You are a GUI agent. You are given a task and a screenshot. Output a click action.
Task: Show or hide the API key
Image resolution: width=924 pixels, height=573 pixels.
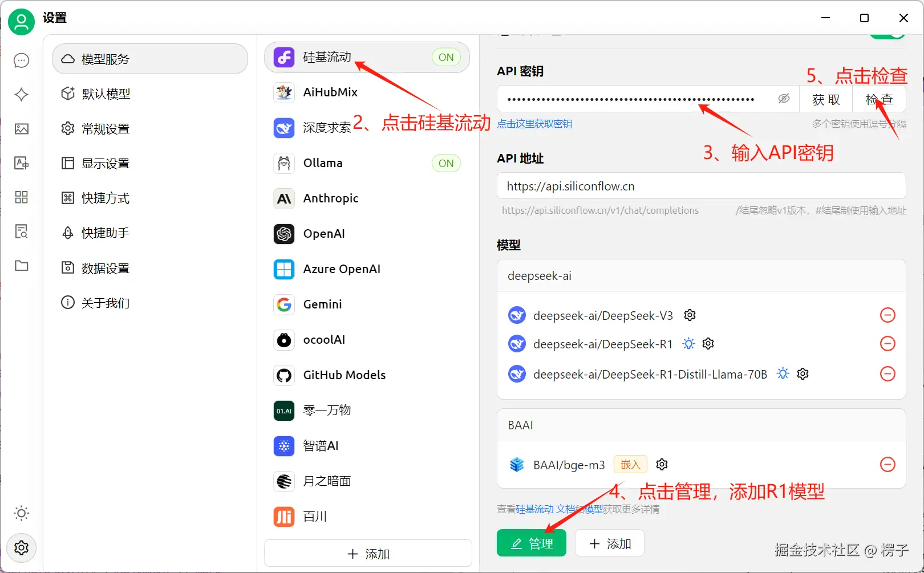[784, 99]
